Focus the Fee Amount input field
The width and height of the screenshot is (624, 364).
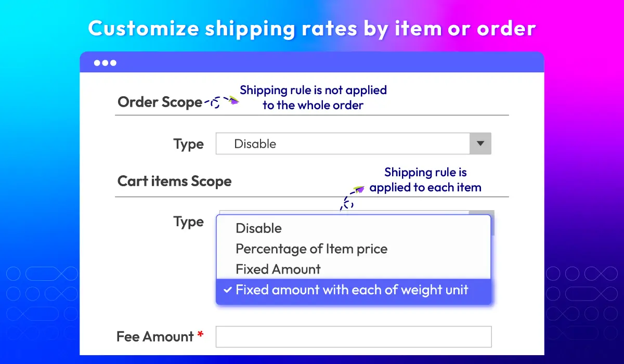pyautogui.click(x=354, y=337)
